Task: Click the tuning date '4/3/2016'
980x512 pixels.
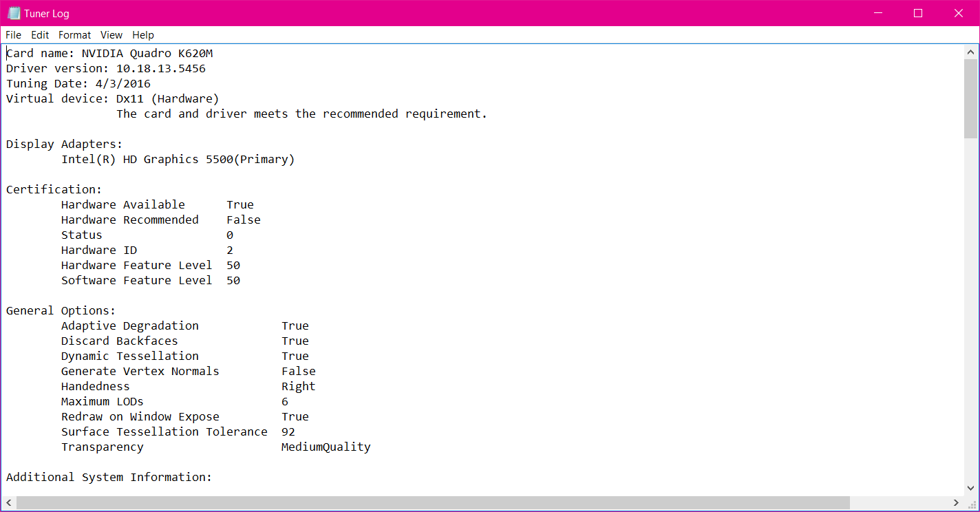Action: coord(123,83)
